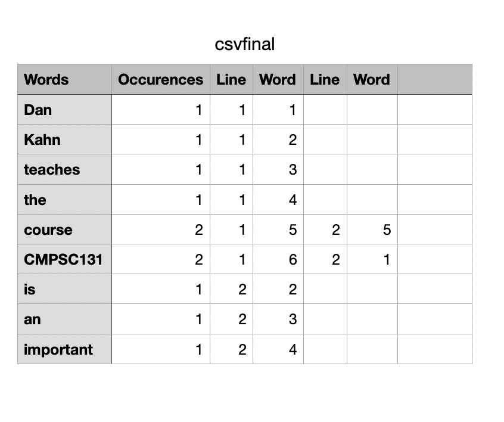Image resolution: width=504 pixels, height=422 pixels.
Task: Select the Kahn row label
Action: pos(64,140)
